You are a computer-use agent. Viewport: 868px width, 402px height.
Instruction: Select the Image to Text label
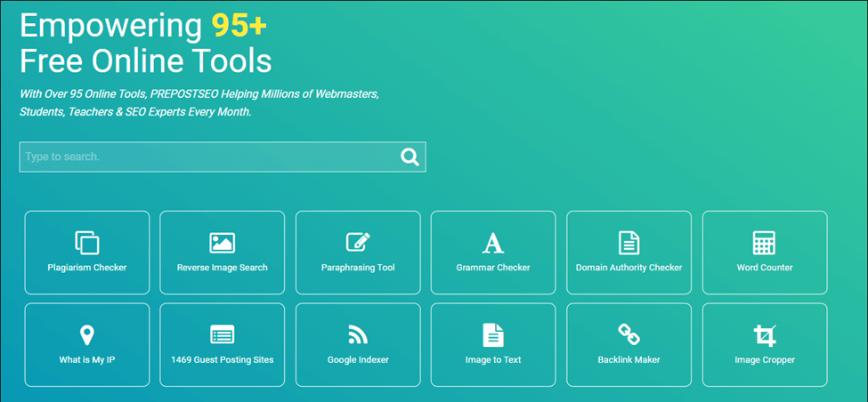coord(493,360)
